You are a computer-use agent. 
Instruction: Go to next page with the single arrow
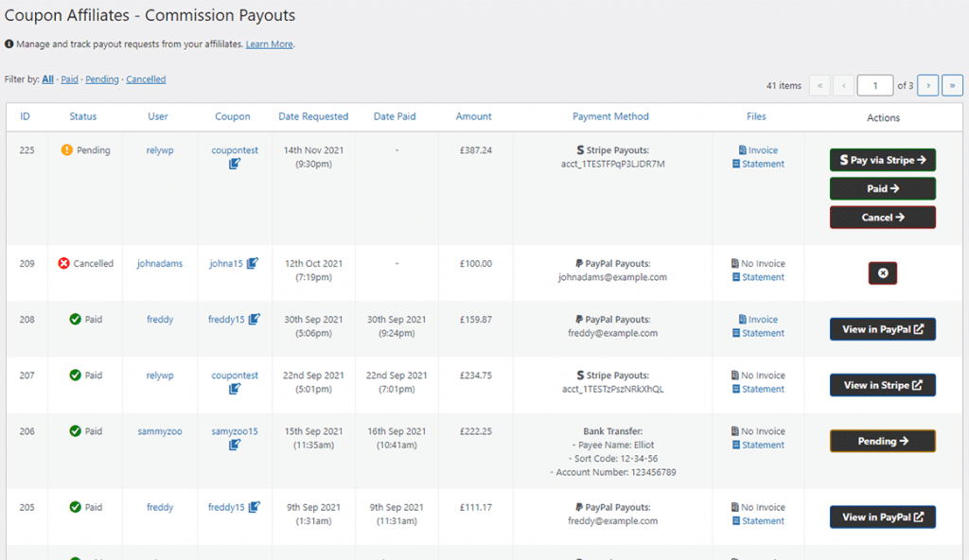pyautogui.click(x=927, y=85)
